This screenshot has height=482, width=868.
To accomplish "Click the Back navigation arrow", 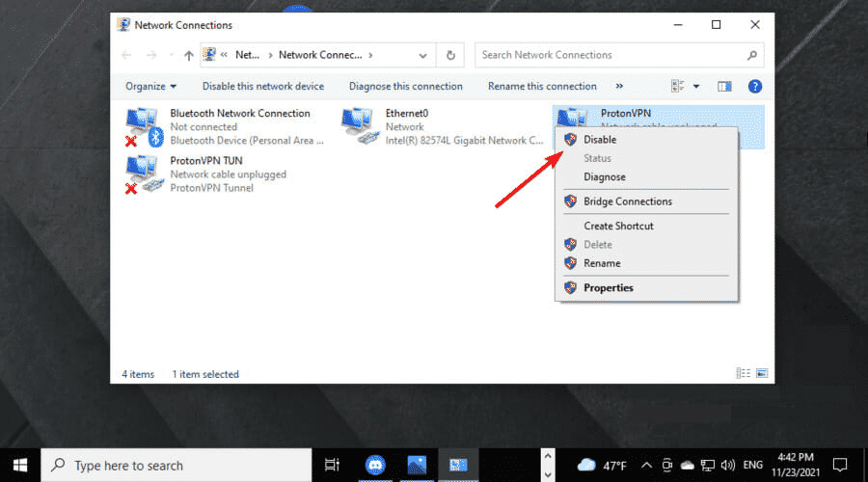I will pos(126,55).
